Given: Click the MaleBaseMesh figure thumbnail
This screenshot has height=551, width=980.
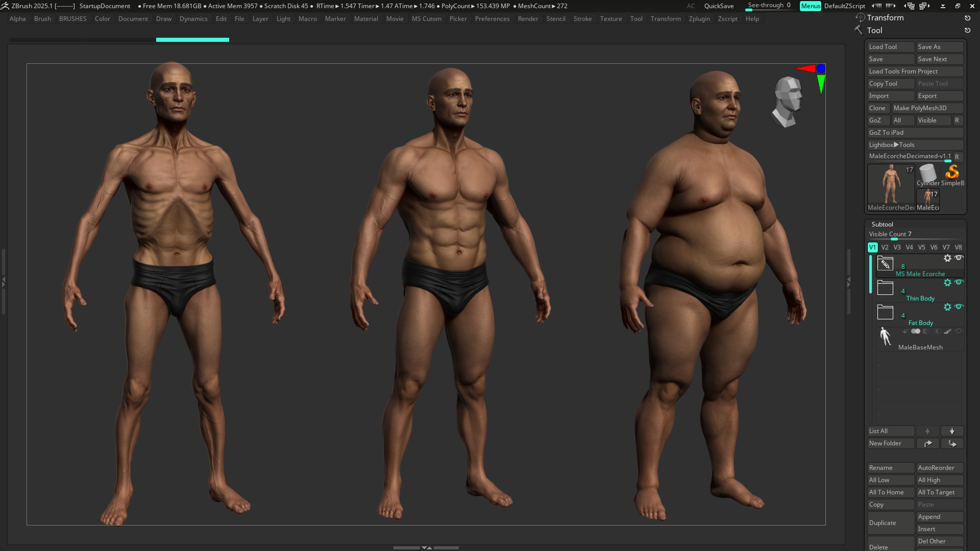Looking at the screenshot, I should click(885, 336).
